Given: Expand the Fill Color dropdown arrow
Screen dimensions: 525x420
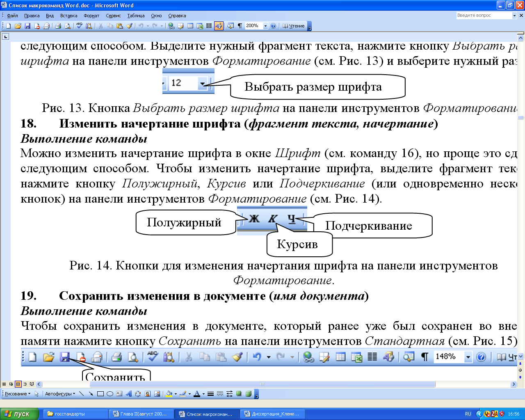Looking at the screenshot, I should tap(176, 394).
